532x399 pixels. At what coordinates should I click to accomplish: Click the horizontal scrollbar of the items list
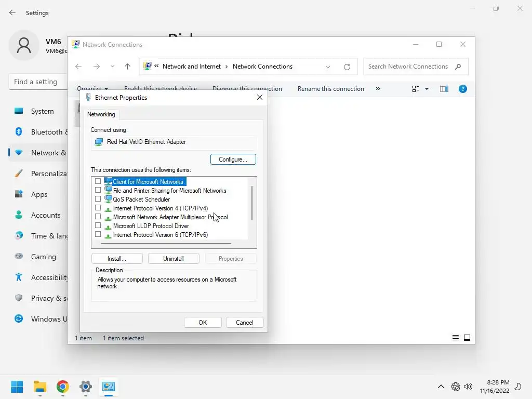point(166,243)
